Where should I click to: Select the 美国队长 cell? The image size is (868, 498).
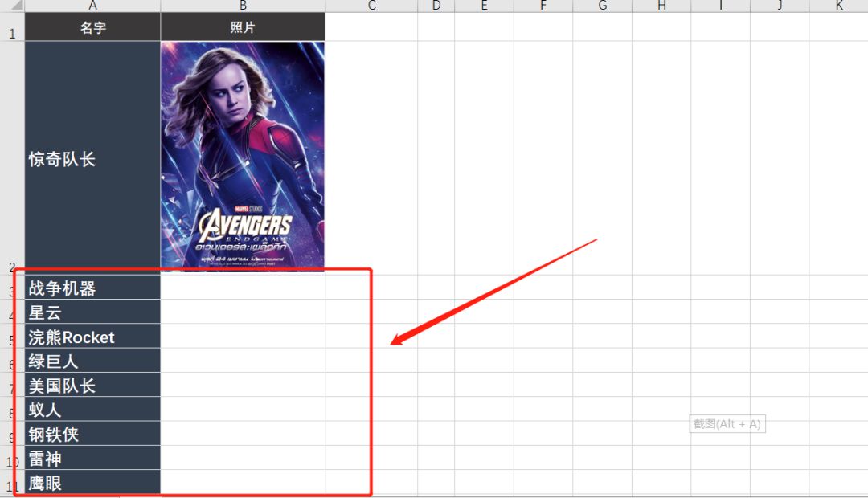[x=92, y=385]
